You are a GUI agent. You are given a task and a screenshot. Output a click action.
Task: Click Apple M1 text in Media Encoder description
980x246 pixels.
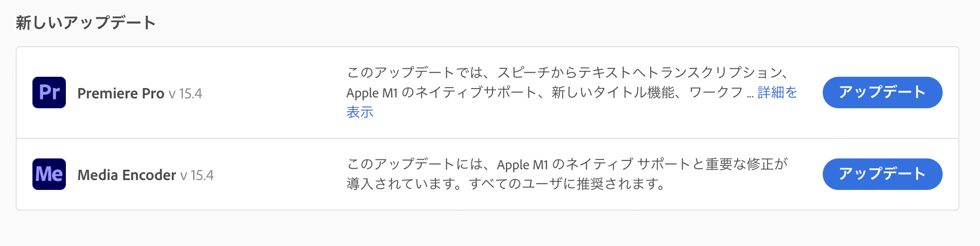522,165
